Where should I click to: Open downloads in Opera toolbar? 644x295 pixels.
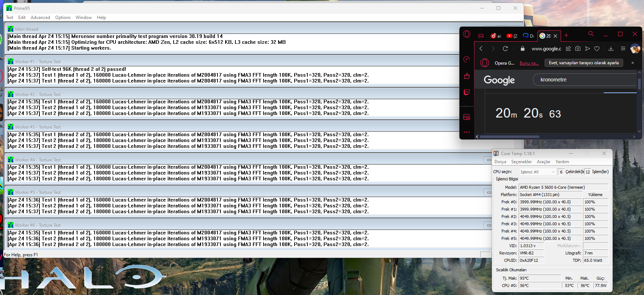point(611,49)
